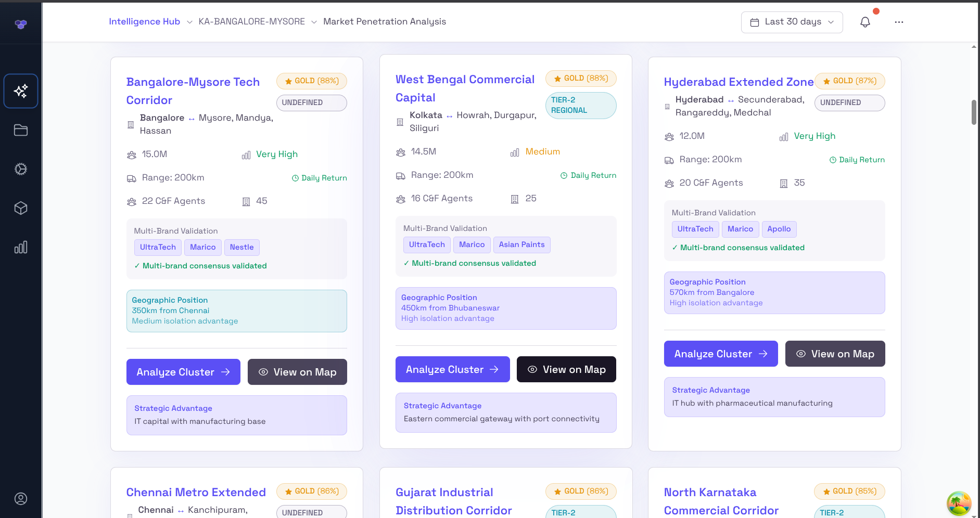Select the Nestle validation tag
The image size is (980, 518).
[242, 247]
